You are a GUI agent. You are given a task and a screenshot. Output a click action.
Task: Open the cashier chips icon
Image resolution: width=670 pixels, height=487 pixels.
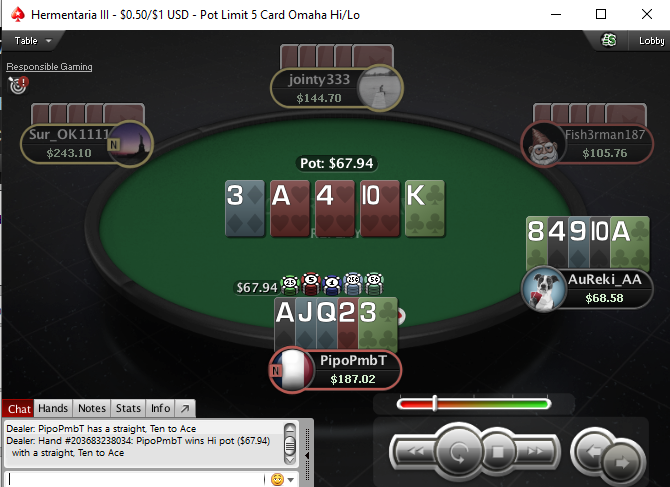[609, 41]
